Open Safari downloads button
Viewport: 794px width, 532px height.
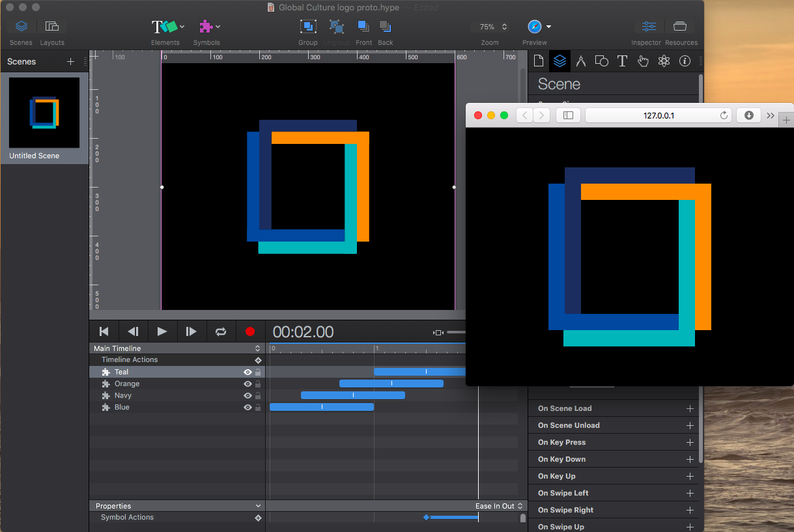748,115
